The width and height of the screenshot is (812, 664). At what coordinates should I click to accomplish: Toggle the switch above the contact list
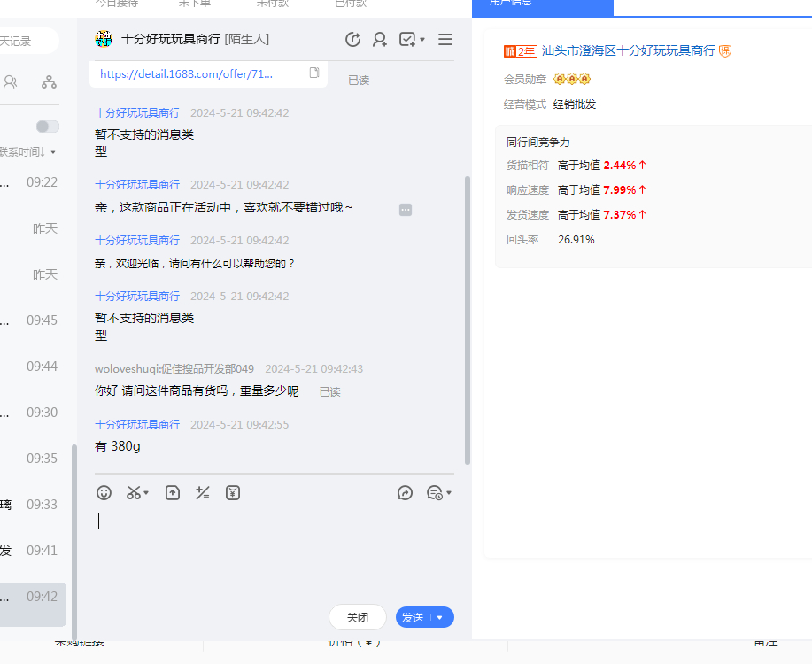[x=48, y=127]
